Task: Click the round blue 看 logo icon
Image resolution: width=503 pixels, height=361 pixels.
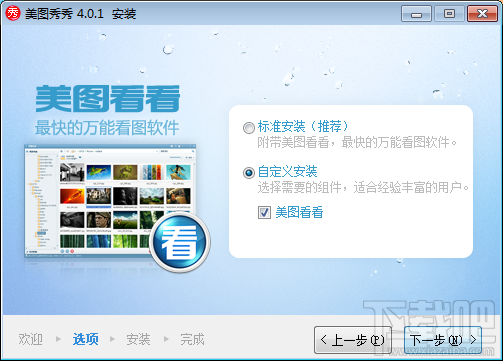Action: coord(180,242)
